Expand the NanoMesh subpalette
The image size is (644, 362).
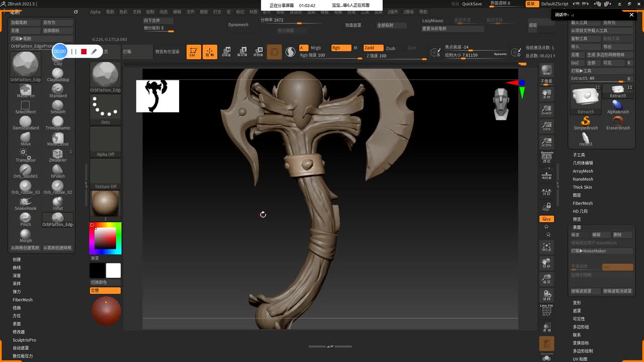tap(583, 179)
